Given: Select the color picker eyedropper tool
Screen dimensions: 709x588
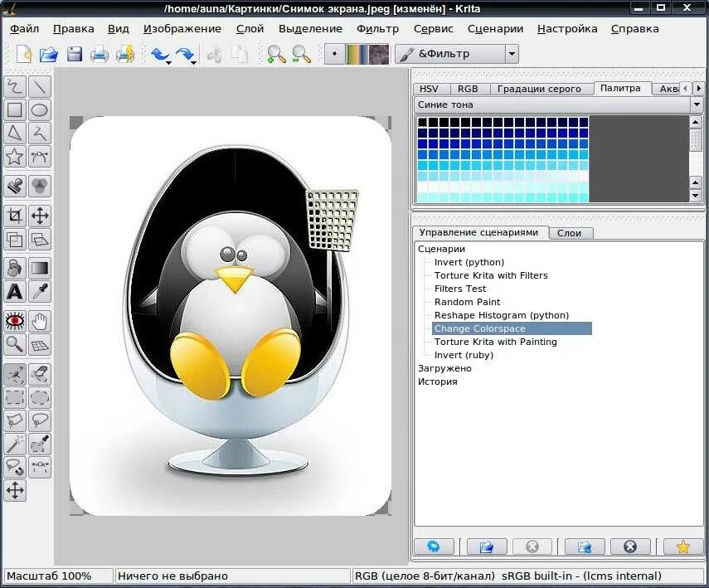Looking at the screenshot, I should point(40,292).
